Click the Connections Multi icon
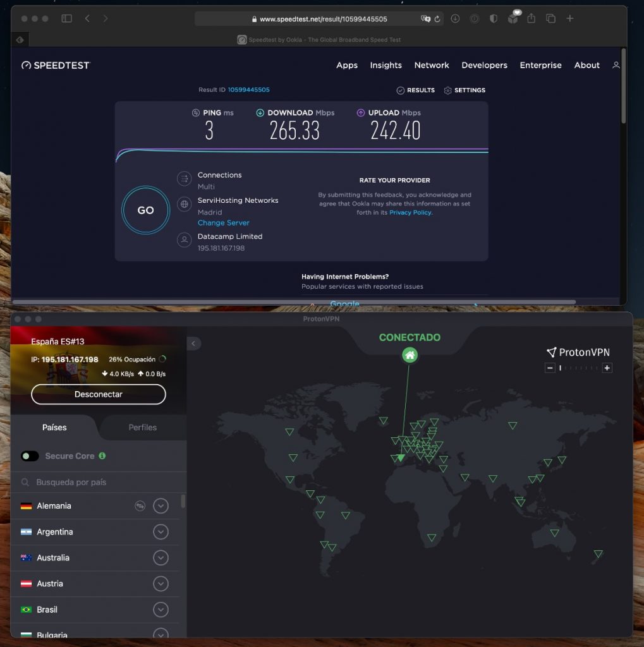The image size is (644, 647). pos(184,179)
